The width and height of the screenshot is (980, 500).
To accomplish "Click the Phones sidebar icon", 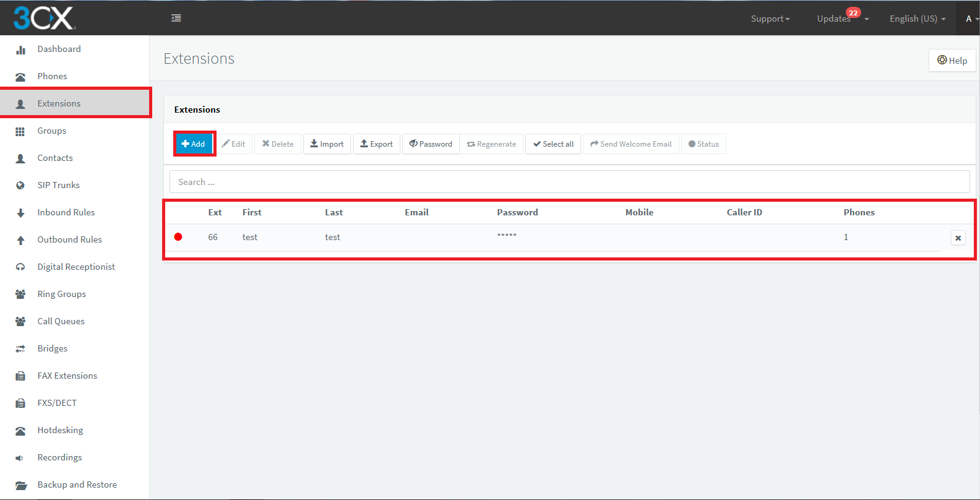I will 20,77.
